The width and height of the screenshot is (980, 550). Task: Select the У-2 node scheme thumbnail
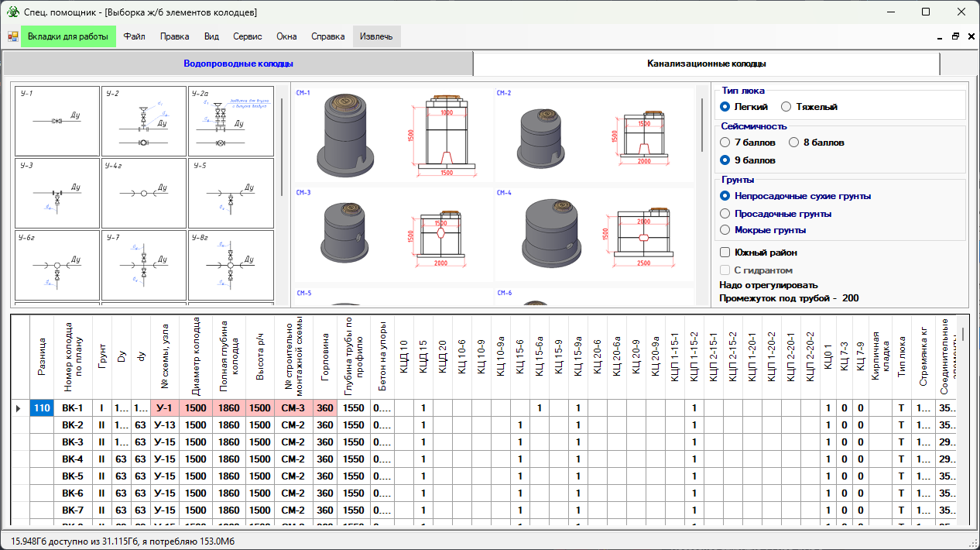[144, 121]
